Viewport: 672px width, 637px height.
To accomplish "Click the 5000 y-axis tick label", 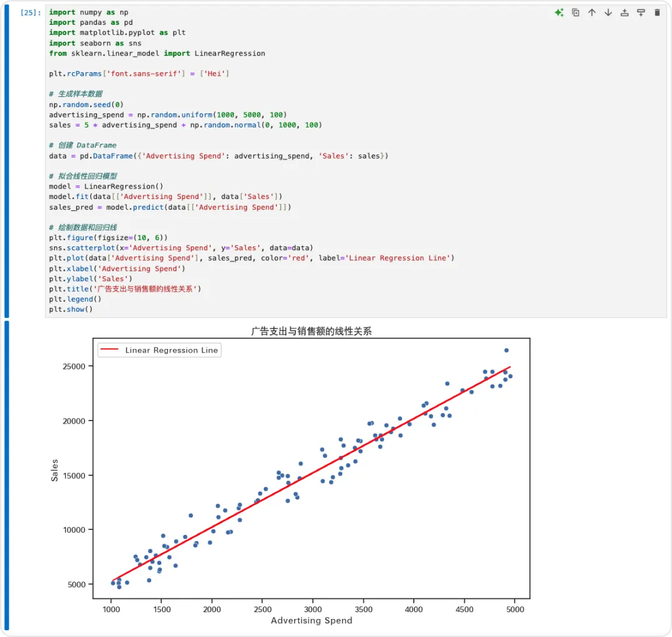I will [x=77, y=585].
